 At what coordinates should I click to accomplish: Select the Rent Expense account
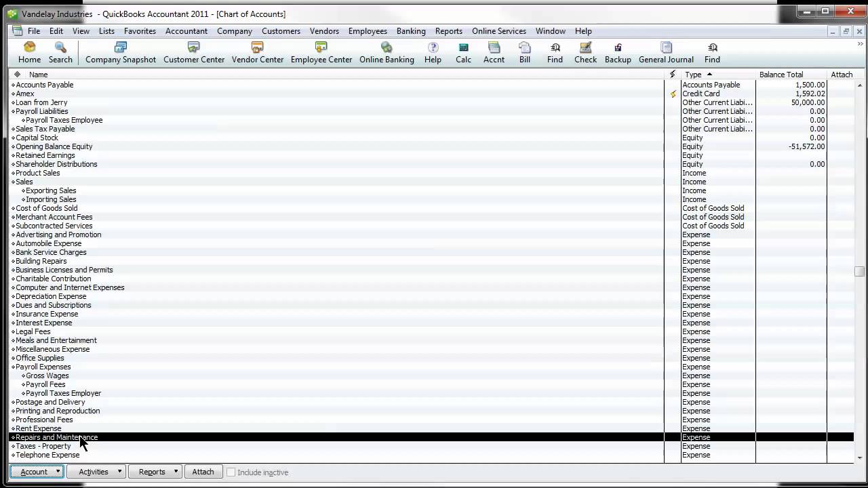click(x=431, y=428)
